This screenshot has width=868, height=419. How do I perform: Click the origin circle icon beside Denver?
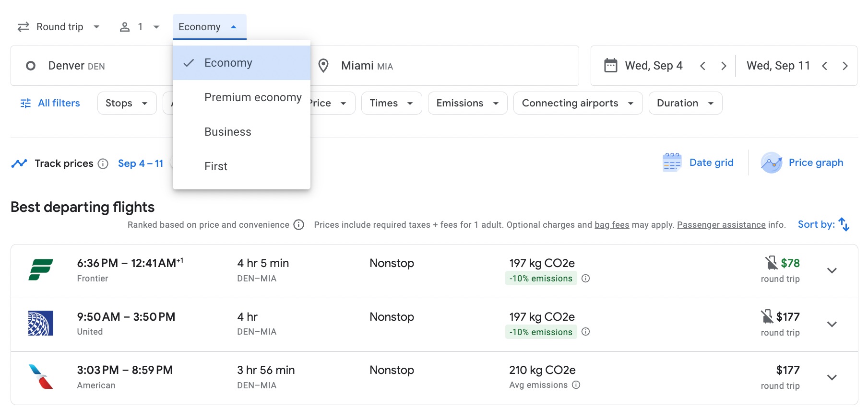click(31, 66)
